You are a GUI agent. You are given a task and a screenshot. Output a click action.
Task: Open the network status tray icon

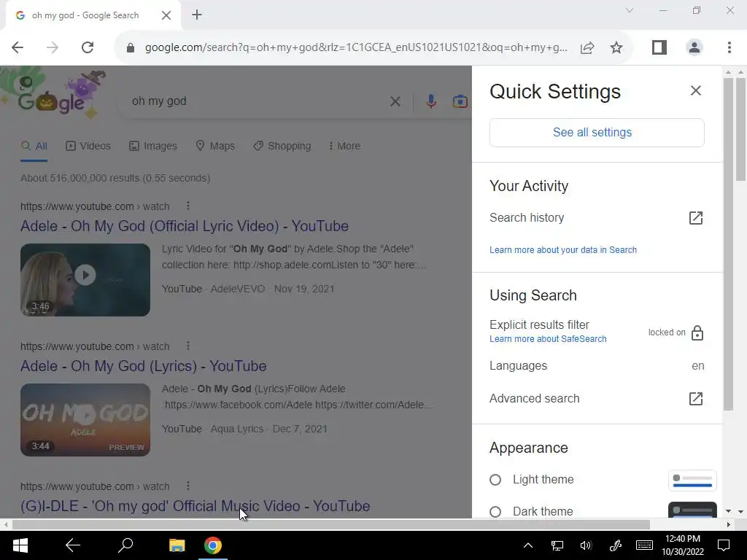[x=557, y=545]
